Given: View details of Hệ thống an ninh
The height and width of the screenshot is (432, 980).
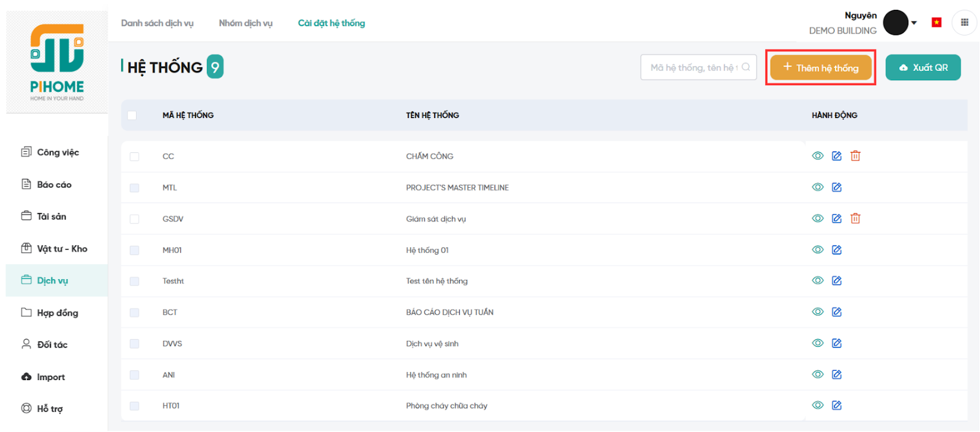Looking at the screenshot, I should coord(818,374).
